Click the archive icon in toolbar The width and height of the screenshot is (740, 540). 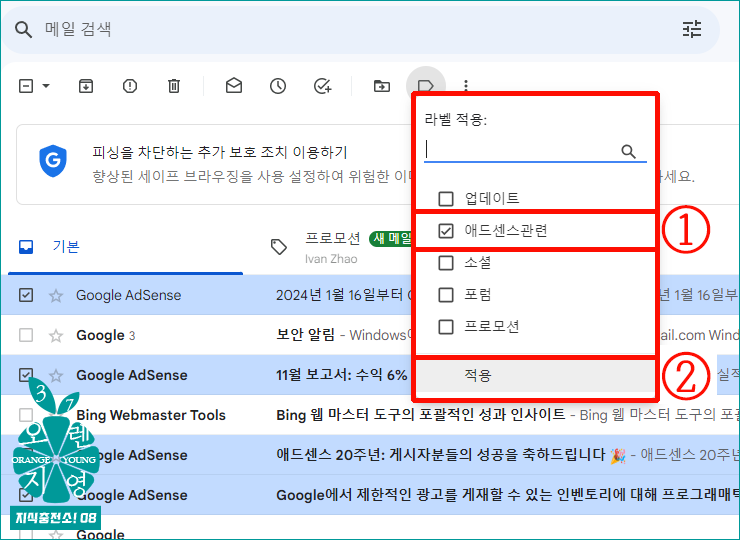tap(85, 86)
